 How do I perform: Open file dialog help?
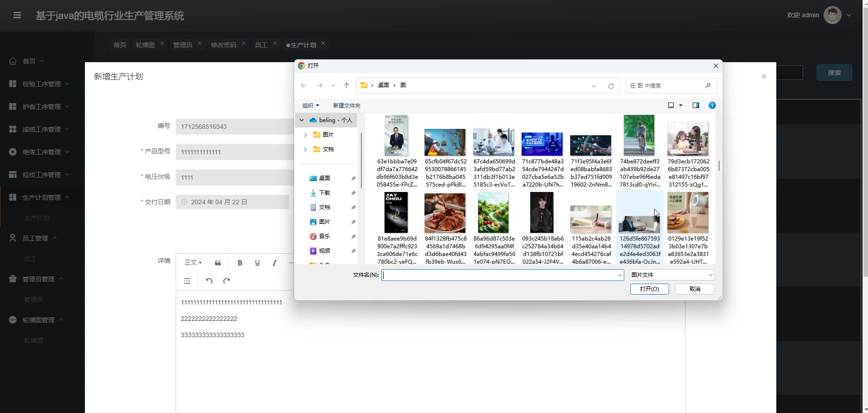coord(712,105)
